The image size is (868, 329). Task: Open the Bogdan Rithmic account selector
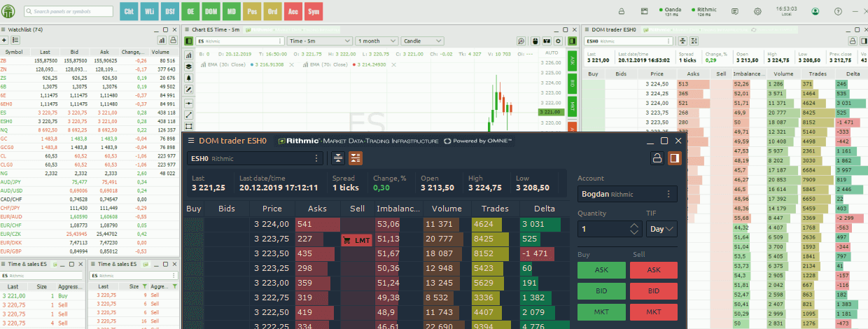(628, 194)
